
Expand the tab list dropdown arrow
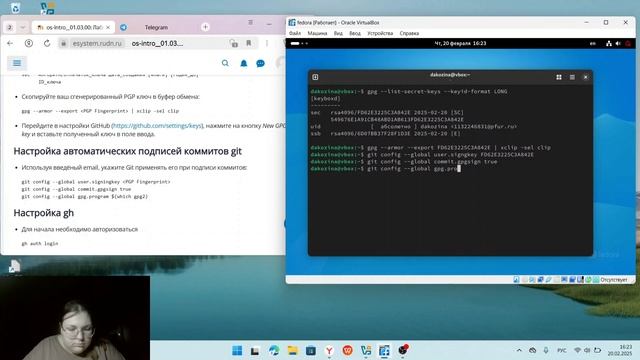point(23,27)
